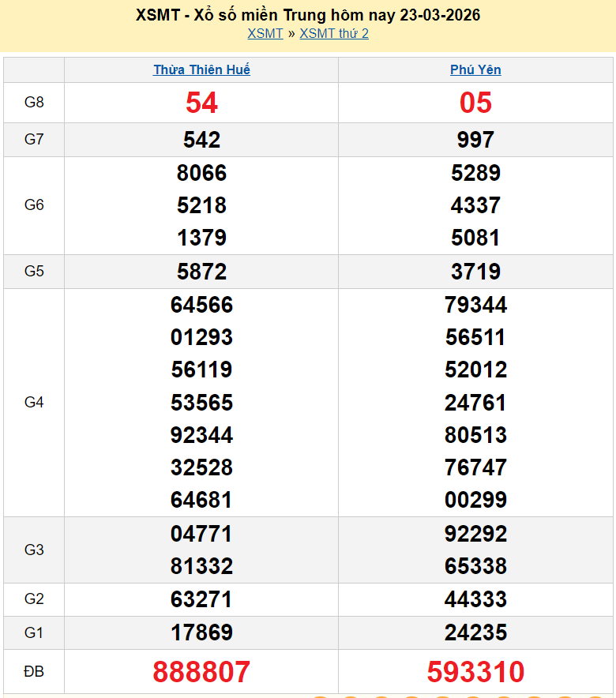Select the G1 number 17869
616x698 pixels.
tap(201, 632)
